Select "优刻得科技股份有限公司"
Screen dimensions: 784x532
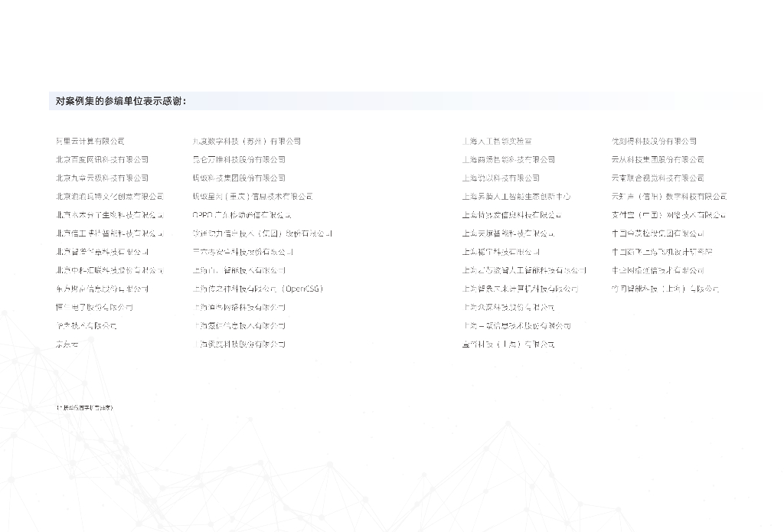[654, 141]
